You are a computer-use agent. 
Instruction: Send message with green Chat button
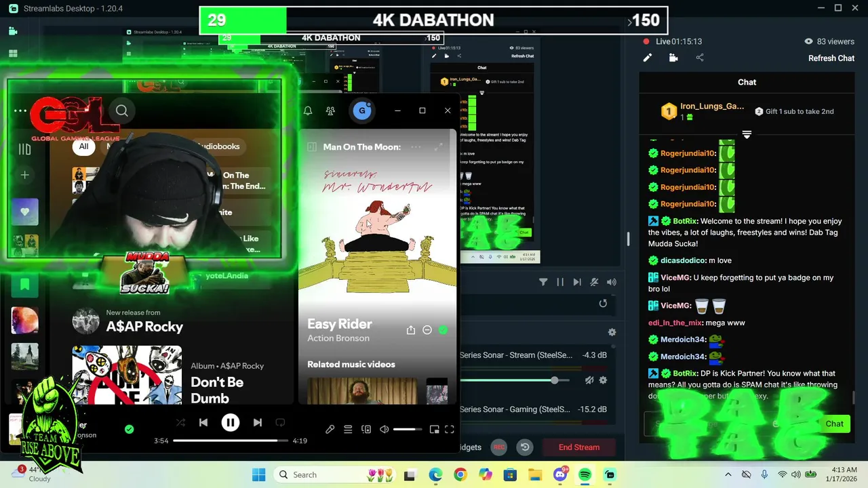pos(834,424)
